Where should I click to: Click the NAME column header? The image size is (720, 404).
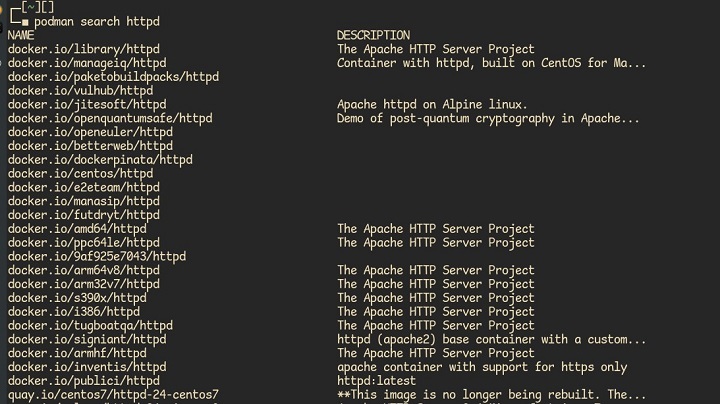pos(21,35)
